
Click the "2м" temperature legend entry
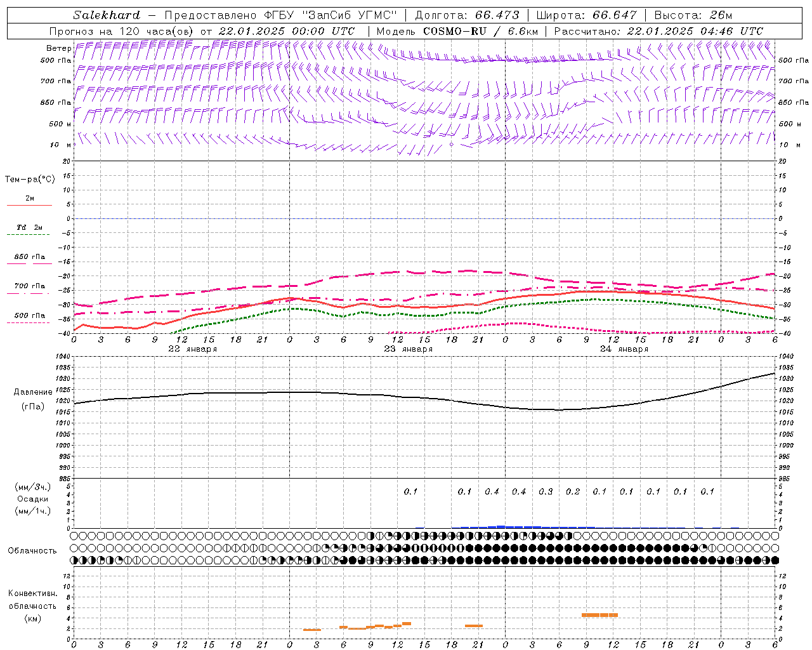coord(30,199)
